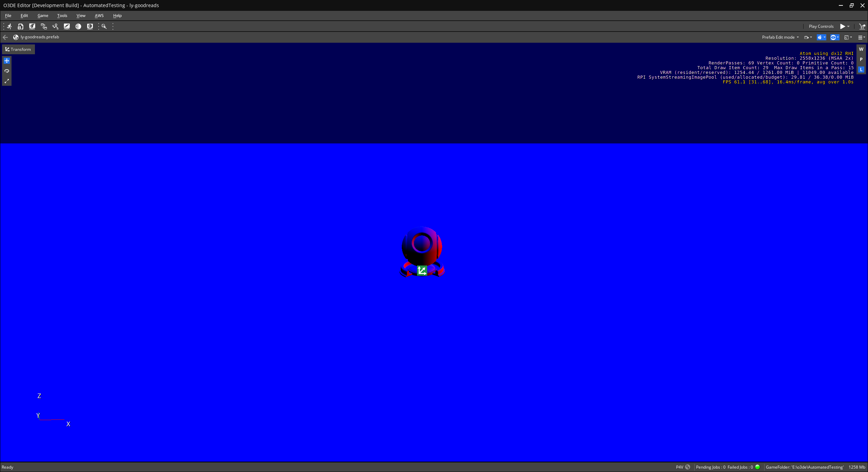
Task: Switch transform space to World using the W button
Action: tap(862, 49)
